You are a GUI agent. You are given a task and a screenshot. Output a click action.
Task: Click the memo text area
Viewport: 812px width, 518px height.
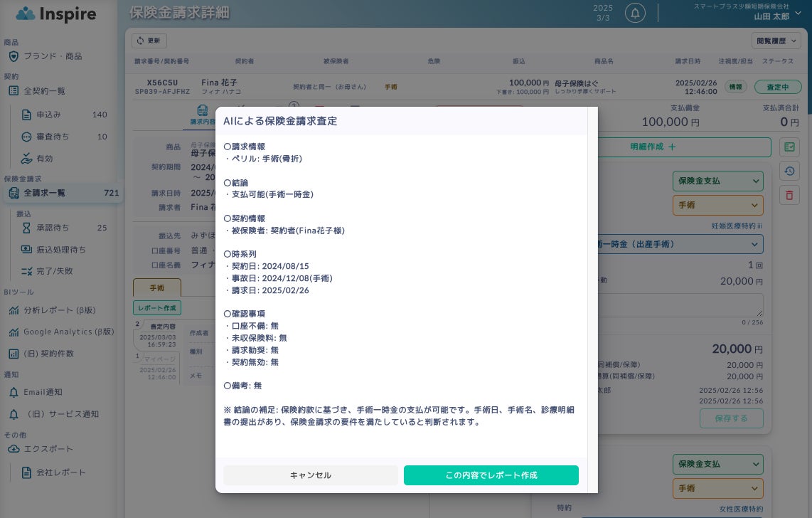(x=681, y=305)
